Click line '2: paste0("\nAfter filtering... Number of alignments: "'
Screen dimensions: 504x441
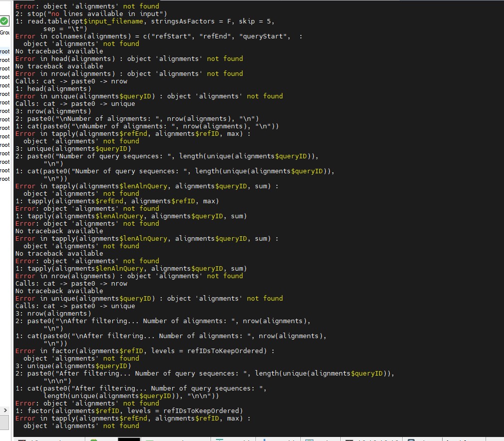click(163, 321)
